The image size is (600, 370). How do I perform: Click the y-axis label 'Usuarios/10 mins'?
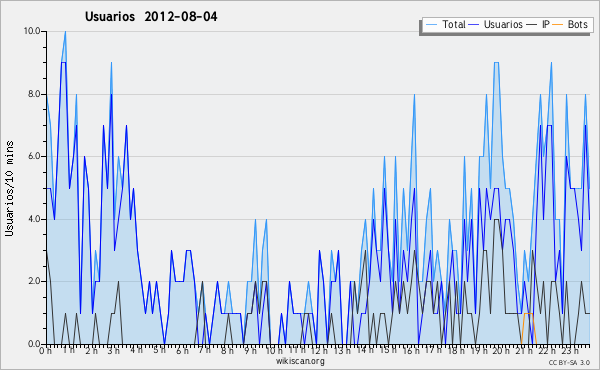point(9,188)
